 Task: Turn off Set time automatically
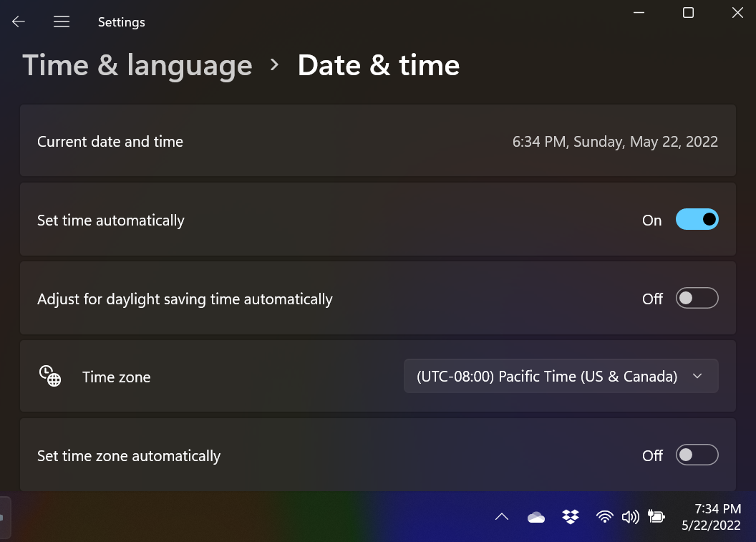(x=697, y=219)
